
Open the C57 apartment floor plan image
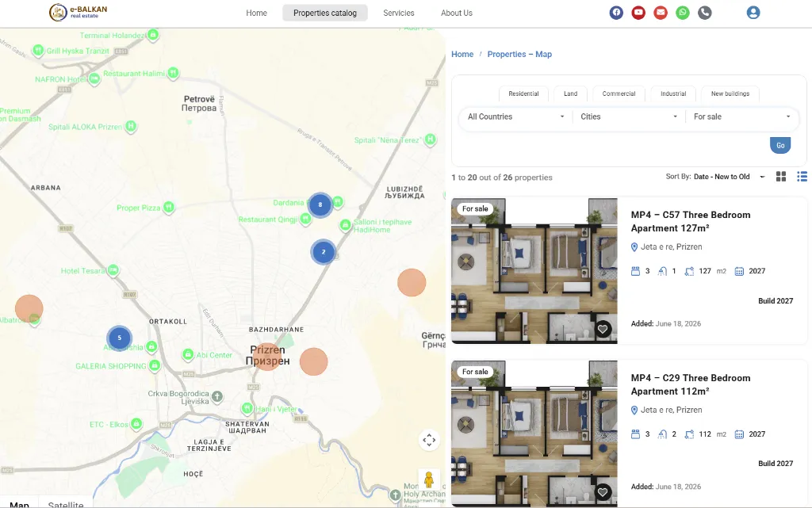pyautogui.click(x=534, y=270)
